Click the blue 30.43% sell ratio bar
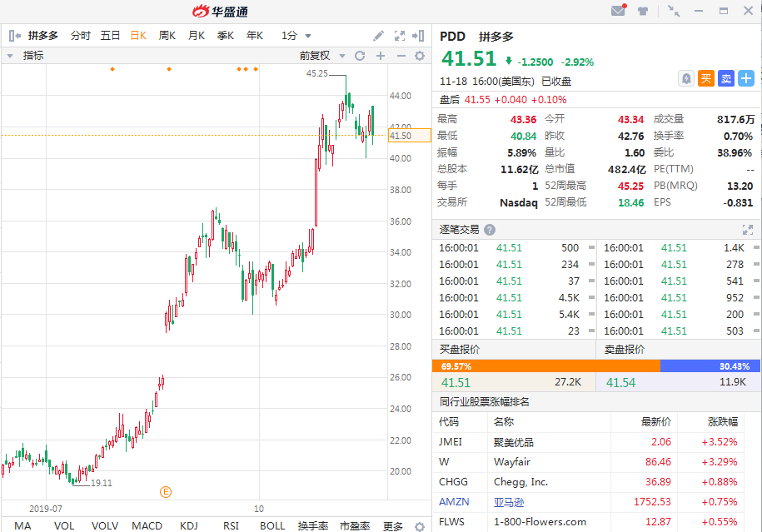The image size is (762, 532). coord(710,365)
